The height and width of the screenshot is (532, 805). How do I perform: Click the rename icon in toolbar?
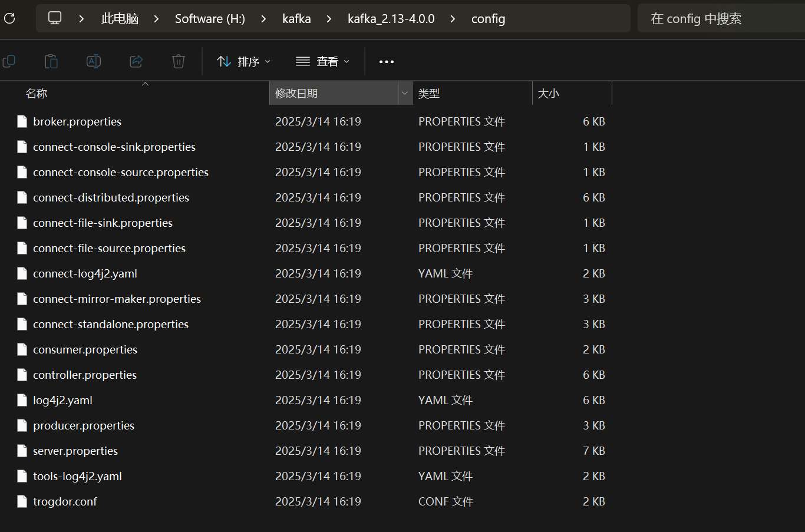tap(94, 61)
